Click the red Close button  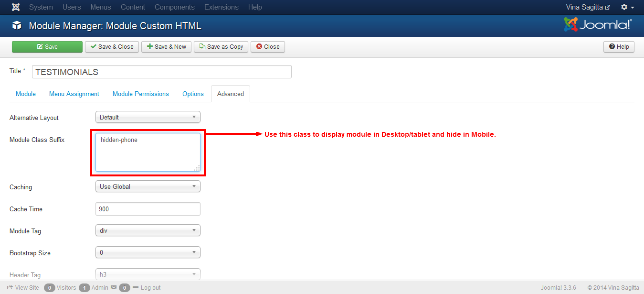click(267, 47)
